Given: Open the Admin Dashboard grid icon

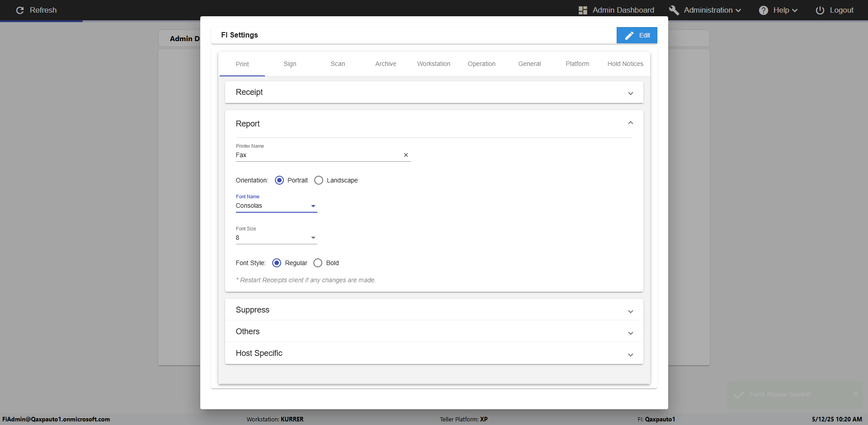Looking at the screenshot, I should click(583, 10).
